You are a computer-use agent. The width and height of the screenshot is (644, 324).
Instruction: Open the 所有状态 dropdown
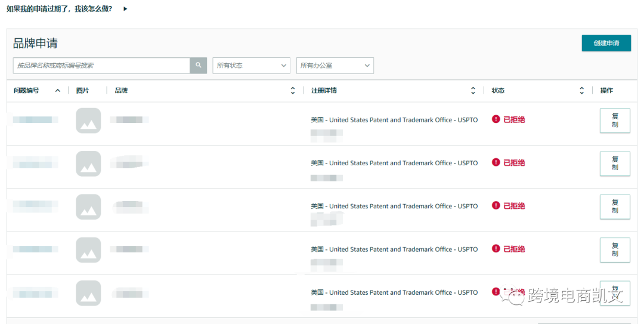pos(252,66)
